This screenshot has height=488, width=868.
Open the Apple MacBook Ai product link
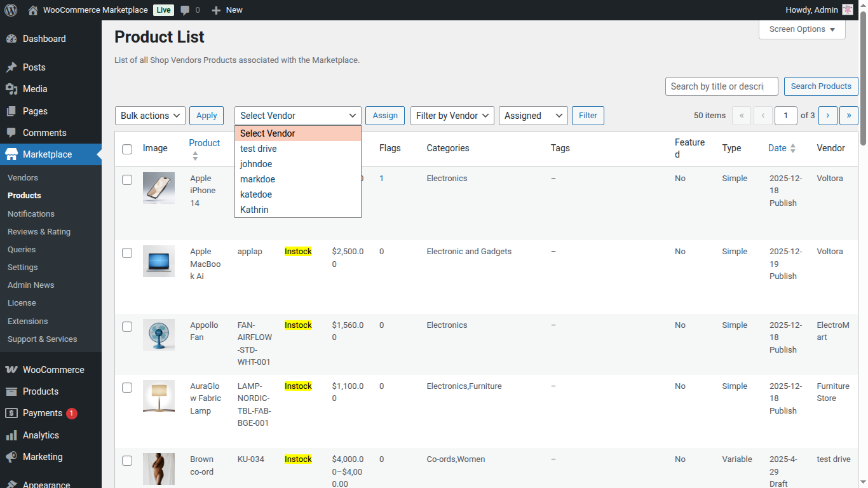click(205, 263)
